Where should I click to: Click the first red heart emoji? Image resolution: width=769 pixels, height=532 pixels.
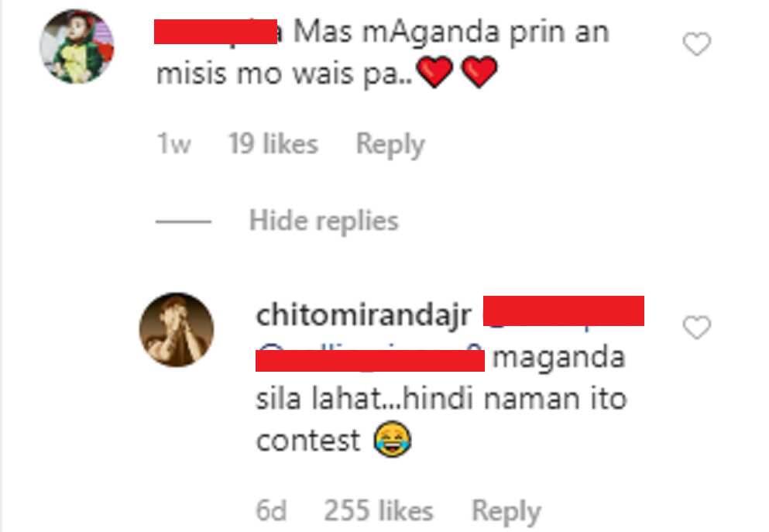click(x=435, y=72)
